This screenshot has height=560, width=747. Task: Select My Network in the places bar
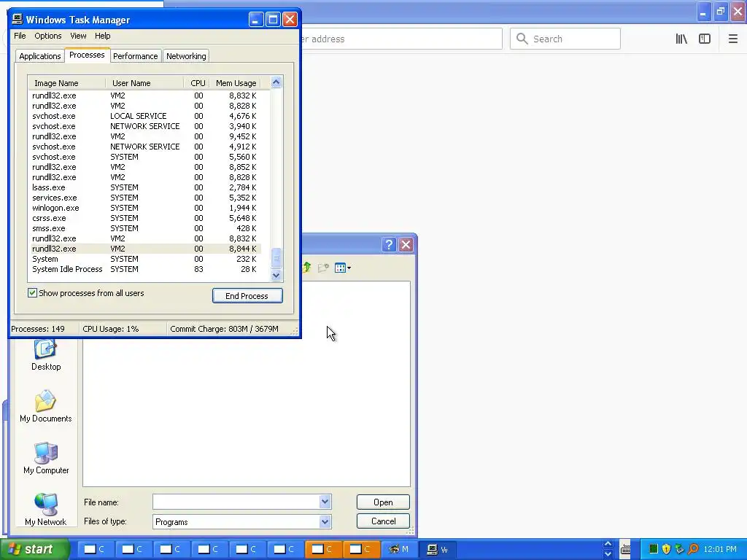46,510
